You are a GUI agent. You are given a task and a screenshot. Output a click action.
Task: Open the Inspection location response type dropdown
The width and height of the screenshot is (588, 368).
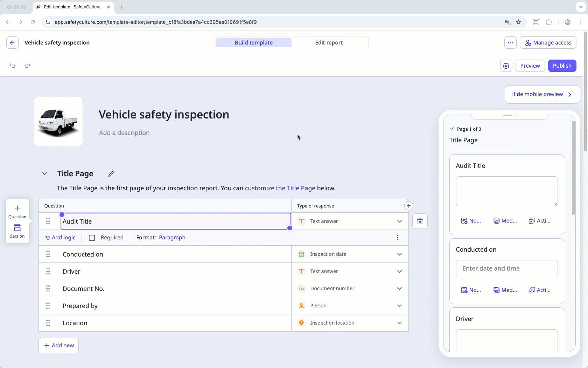coord(350,323)
